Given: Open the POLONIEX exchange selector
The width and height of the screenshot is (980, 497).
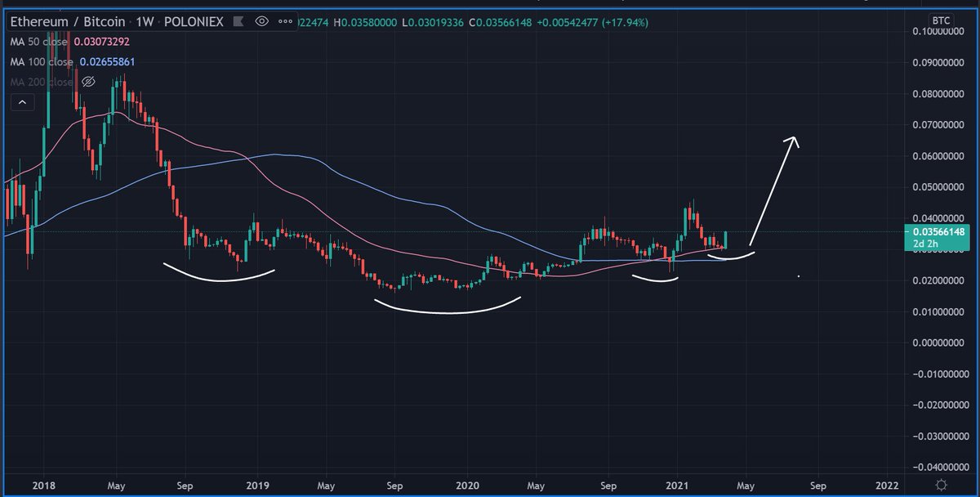Looking at the screenshot, I should pyautogui.click(x=193, y=23).
